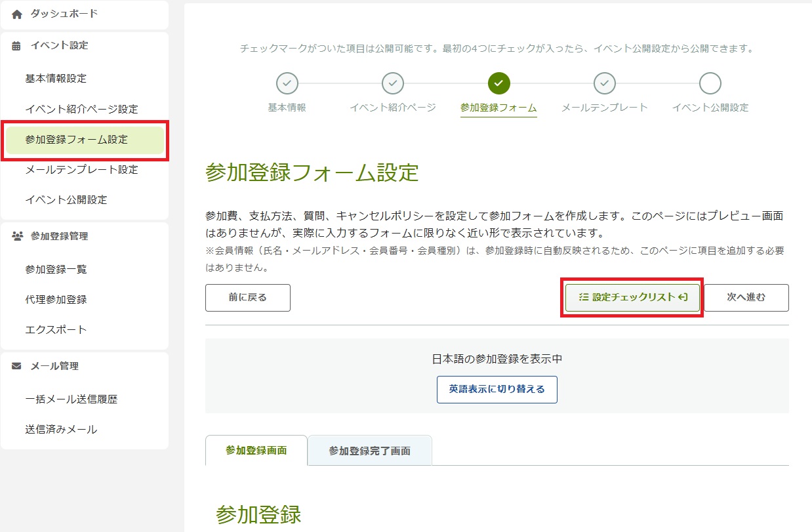Viewport: 812px width, 532px height.
Task: Click the 基本情報 step checkmark circle
Action: click(x=287, y=83)
